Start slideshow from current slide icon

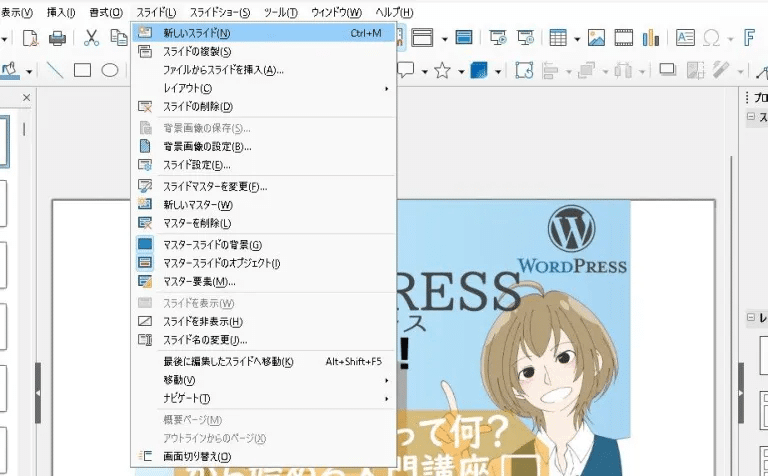click(x=526, y=38)
